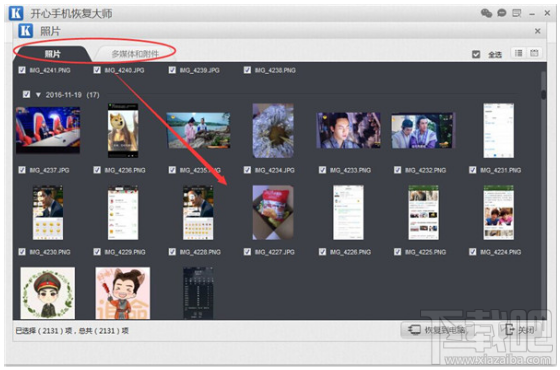Click the IMG_4226.PNG filename
Image resolution: width=560 pixels, height=370 pixels.
(x=350, y=252)
